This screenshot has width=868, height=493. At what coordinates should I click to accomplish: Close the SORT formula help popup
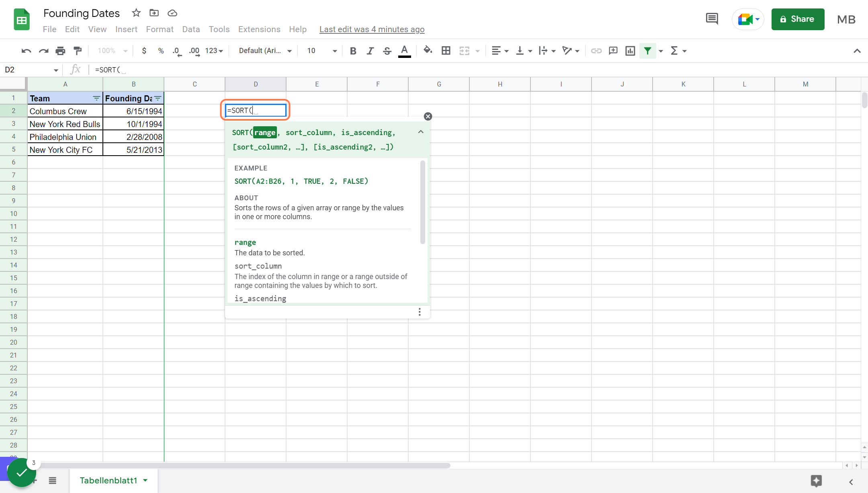pos(428,117)
